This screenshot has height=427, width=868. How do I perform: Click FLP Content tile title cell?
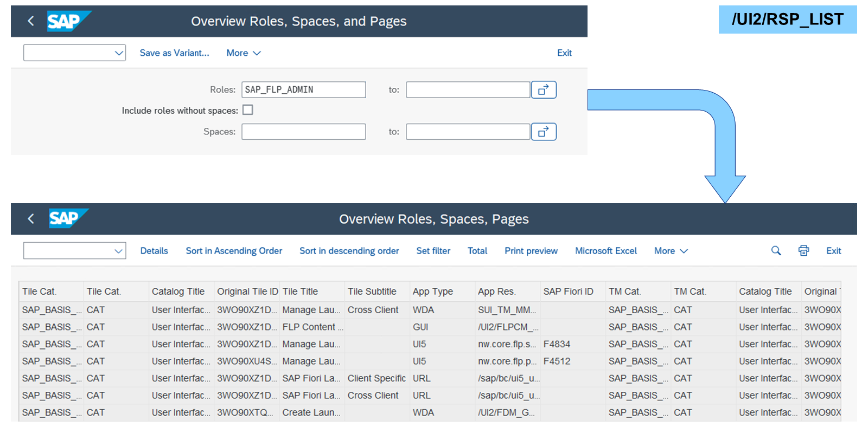(x=312, y=327)
